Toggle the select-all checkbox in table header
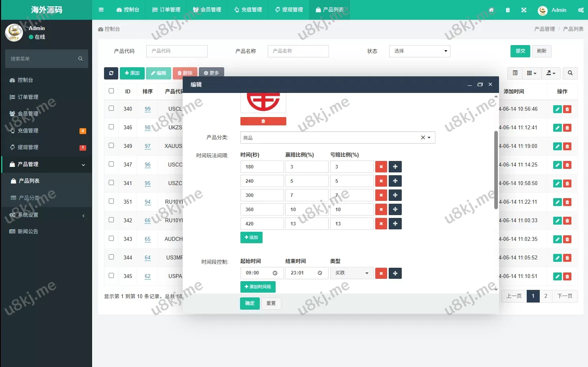This screenshot has width=588, height=367. click(112, 91)
